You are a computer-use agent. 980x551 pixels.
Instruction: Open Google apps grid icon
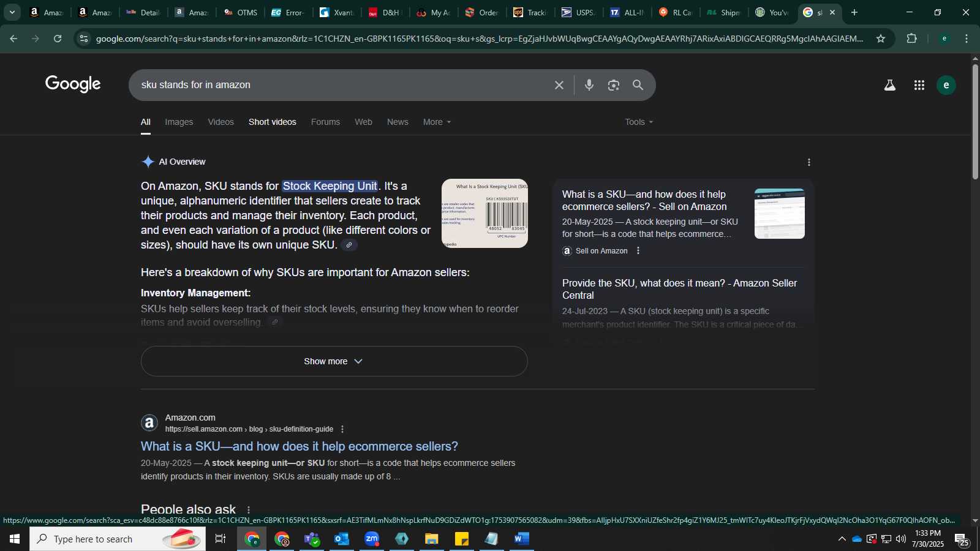[919, 85]
